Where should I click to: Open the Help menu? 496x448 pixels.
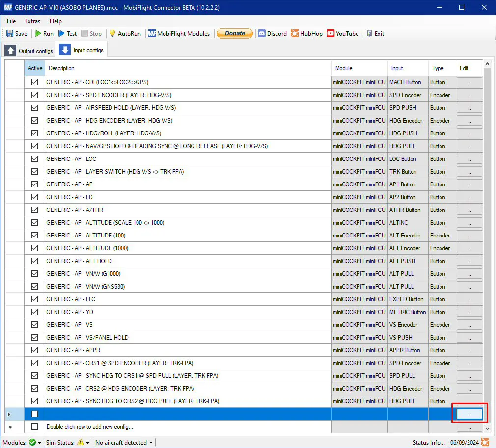click(55, 21)
